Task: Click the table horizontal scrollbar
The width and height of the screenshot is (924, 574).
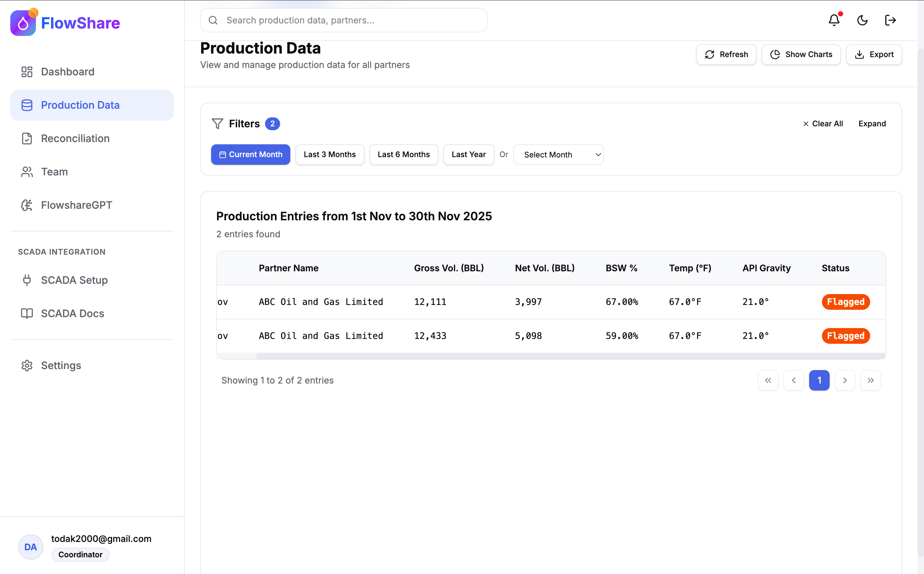Action: click(570, 356)
